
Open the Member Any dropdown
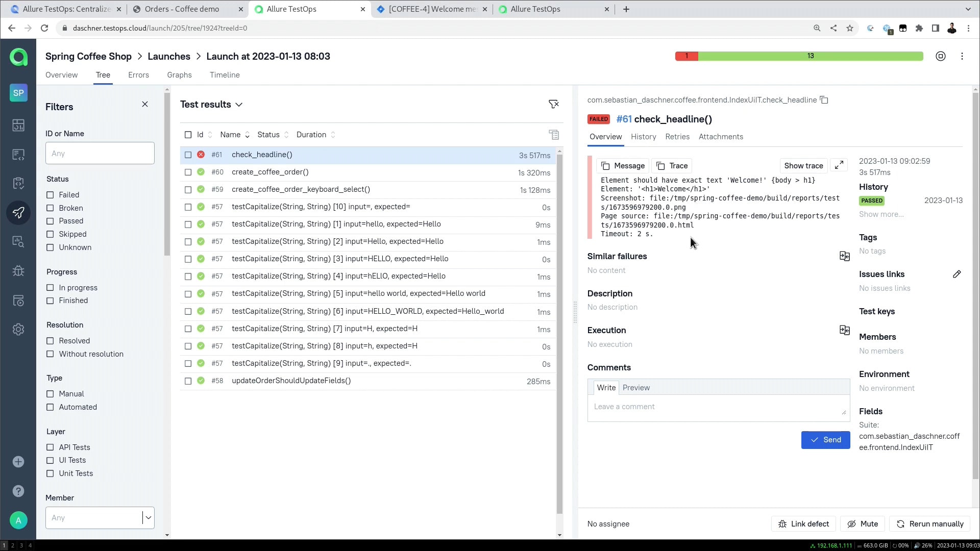coord(148,518)
